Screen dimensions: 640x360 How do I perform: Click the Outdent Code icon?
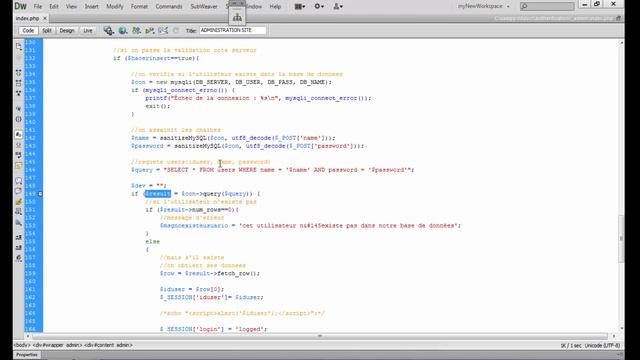[x=19, y=248]
